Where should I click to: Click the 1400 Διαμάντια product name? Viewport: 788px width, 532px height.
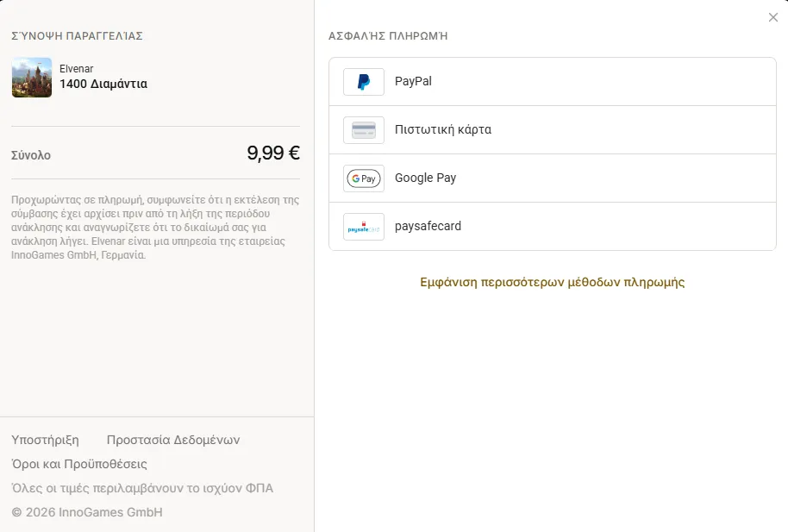tap(103, 84)
